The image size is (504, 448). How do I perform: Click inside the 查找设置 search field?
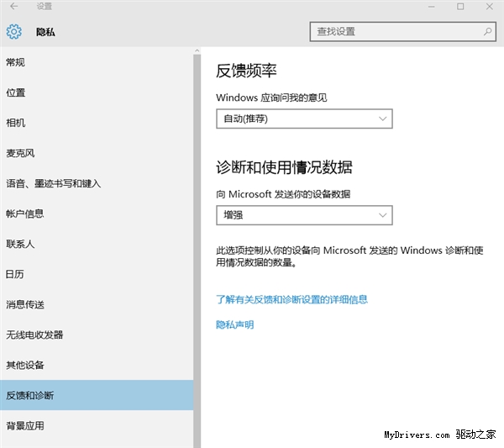point(395,32)
